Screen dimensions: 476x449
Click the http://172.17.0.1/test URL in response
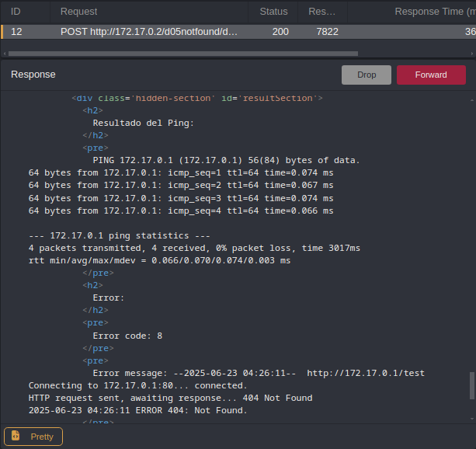pyautogui.click(x=366, y=373)
